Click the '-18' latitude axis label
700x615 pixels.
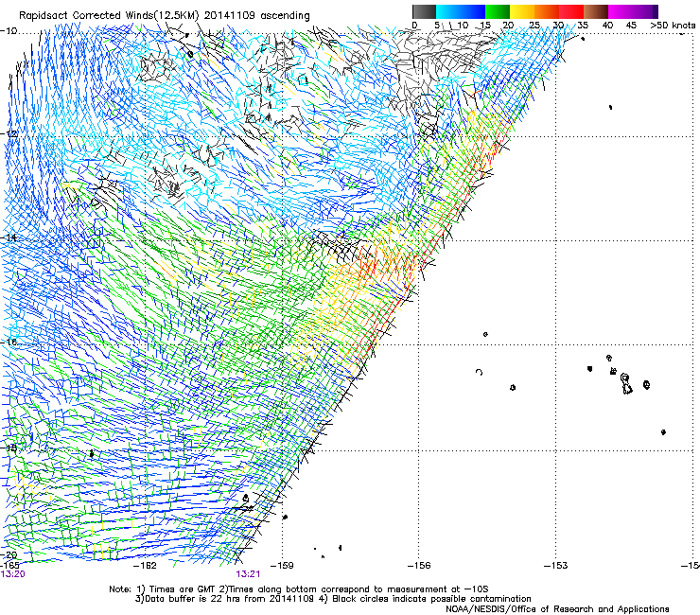click(9, 448)
